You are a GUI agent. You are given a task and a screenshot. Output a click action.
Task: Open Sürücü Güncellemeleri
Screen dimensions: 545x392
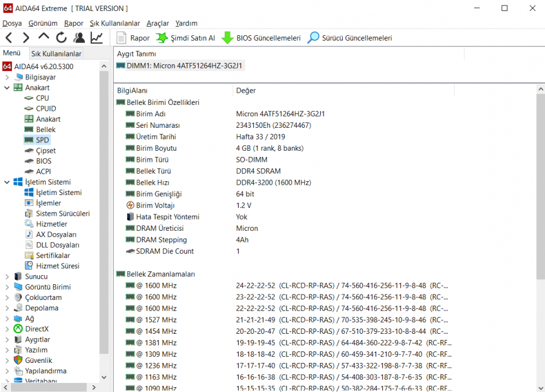point(349,38)
